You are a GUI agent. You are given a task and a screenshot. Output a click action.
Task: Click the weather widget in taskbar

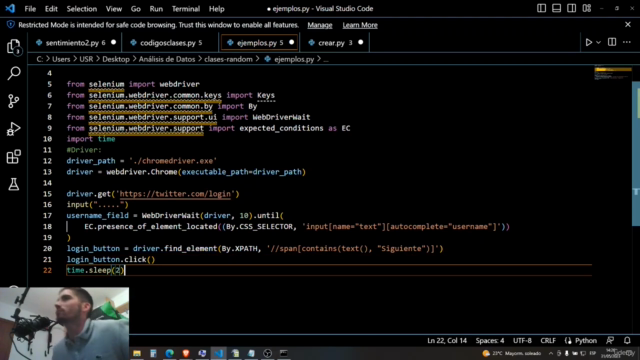coord(511,353)
